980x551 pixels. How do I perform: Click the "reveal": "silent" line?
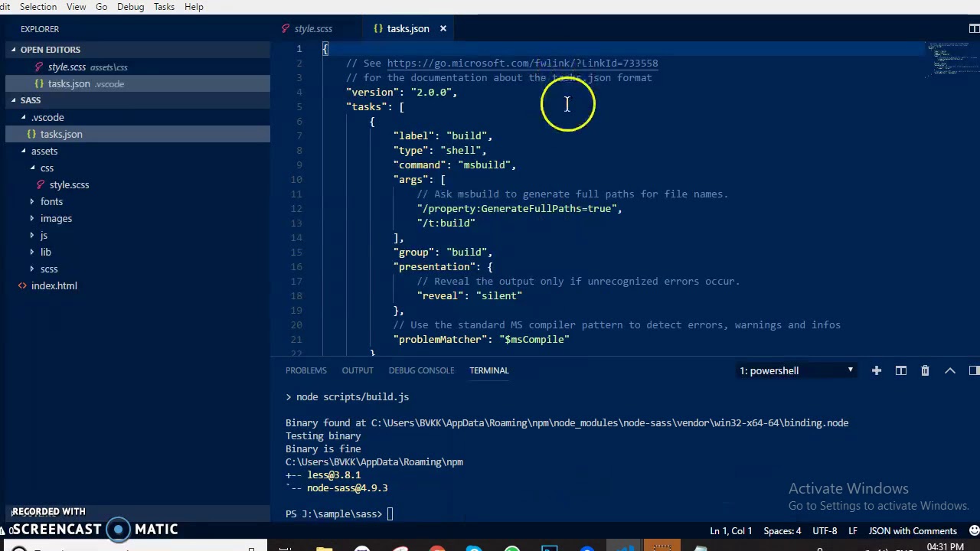point(469,296)
